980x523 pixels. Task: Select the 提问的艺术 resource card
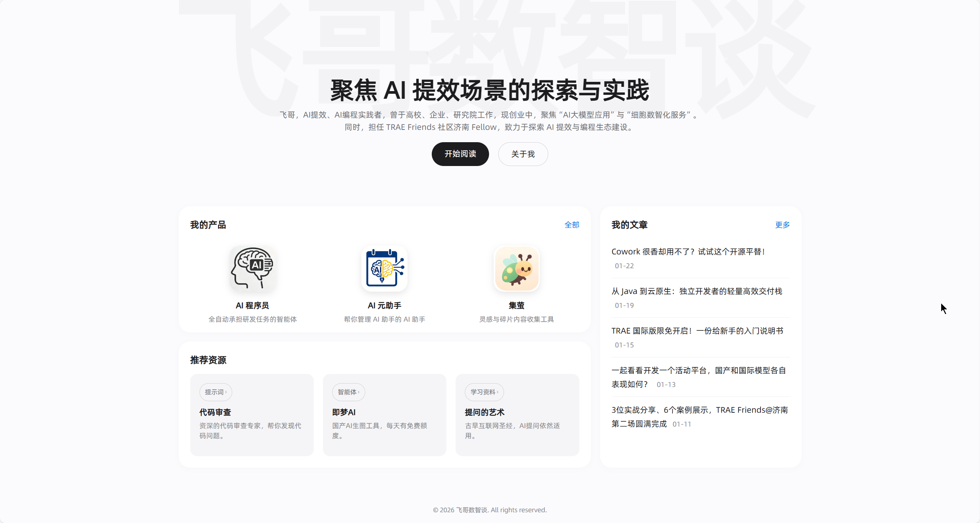coord(517,415)
